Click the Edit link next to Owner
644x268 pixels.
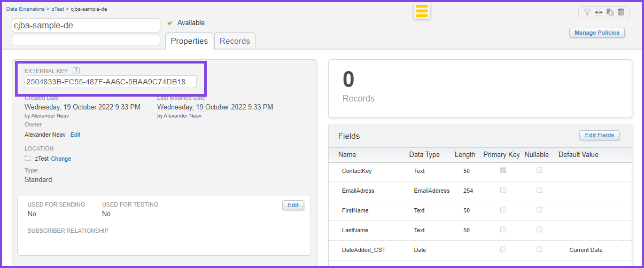click(75, 135)
